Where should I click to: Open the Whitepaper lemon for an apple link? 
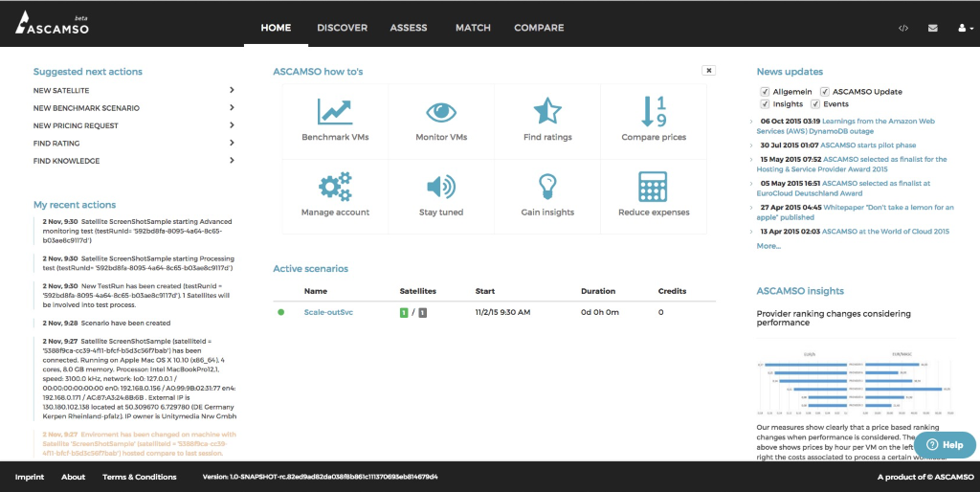coord(855,212)
